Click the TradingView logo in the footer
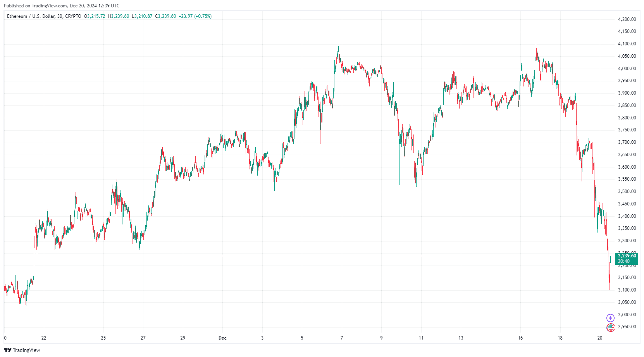644x357 pixels. click(22, 350)
